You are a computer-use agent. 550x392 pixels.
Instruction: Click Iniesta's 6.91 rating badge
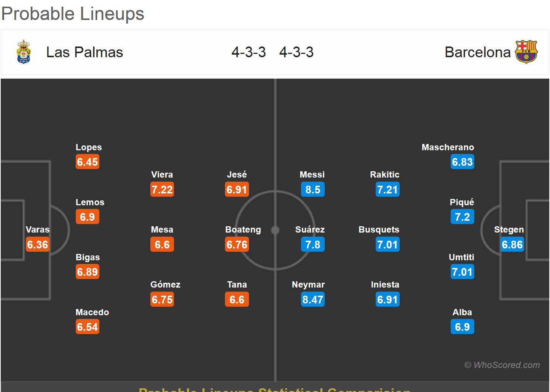coord(387,299)
